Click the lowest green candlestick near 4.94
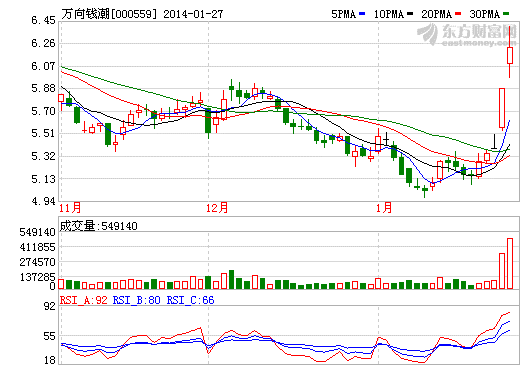Image resolution: width=520 pixels, height=365 pixels. click(425, 191)
